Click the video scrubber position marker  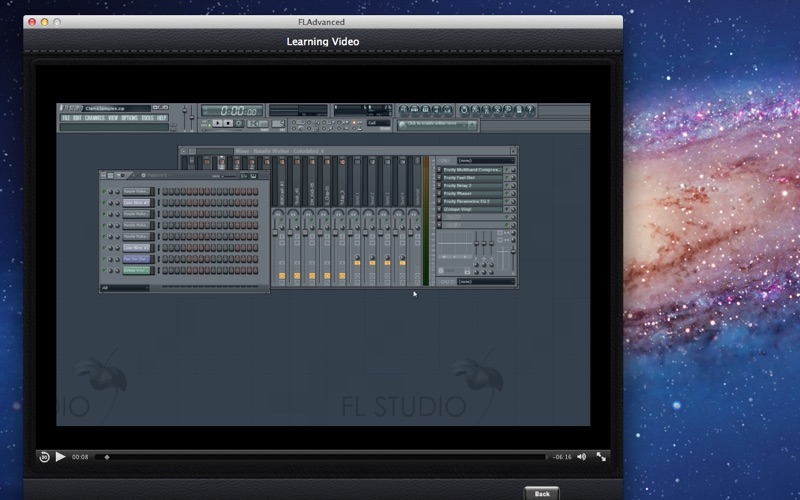107,457
